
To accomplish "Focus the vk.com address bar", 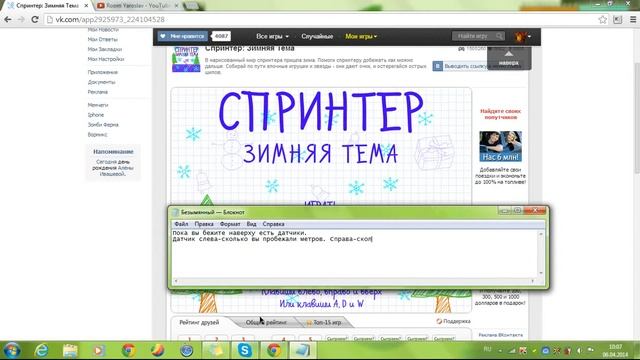I will (x=318, y=19).
